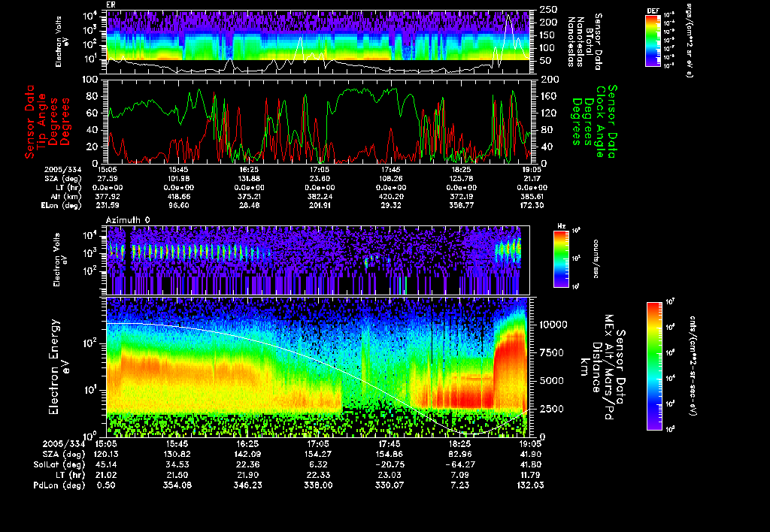The width and height of the screenshot is (770, 532).
Task: Click the 'Azimuth 0' panel title
Action: 128,220
